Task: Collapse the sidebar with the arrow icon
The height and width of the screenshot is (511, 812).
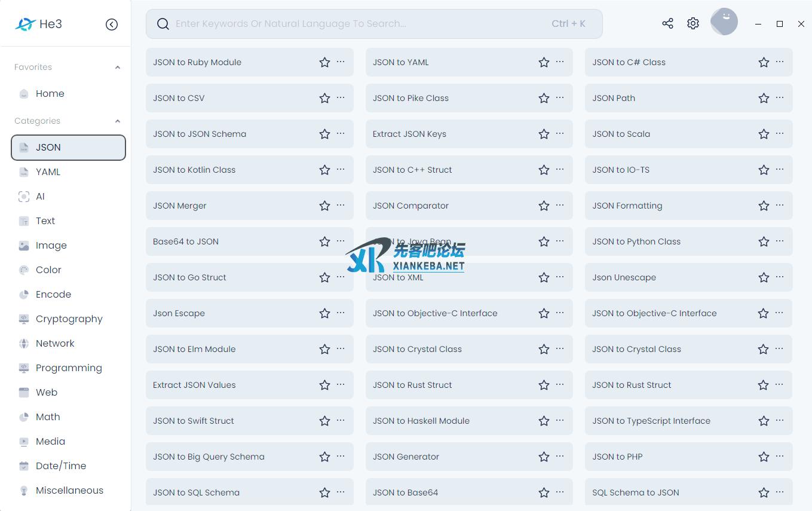Action: click(x=112, y=25)
